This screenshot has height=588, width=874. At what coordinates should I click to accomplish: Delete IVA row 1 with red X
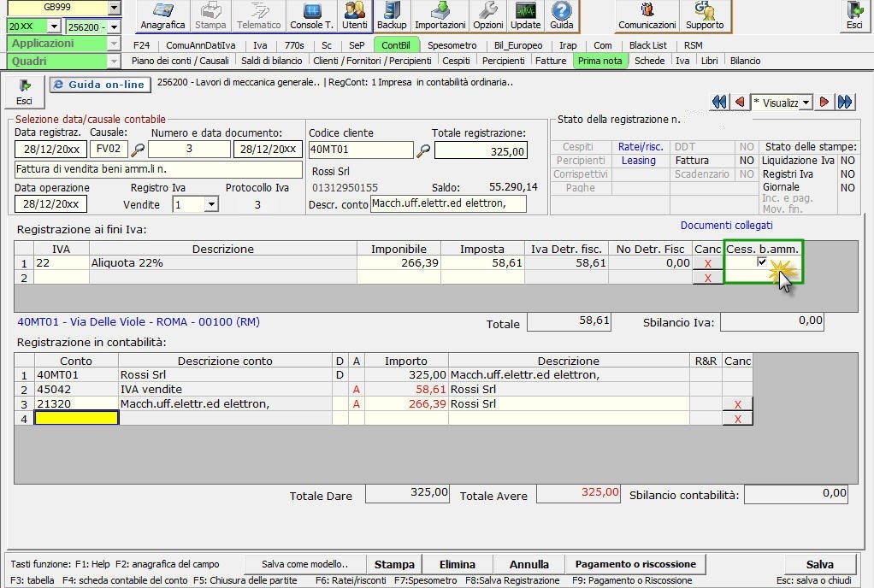pyautogui.click(x=707, y=263)
